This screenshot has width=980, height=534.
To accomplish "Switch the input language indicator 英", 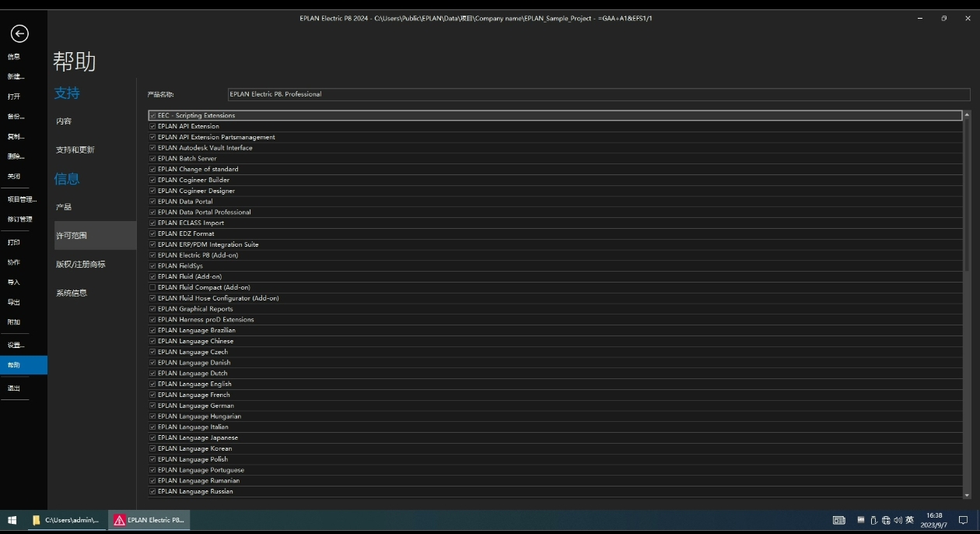I will point(909,520).
